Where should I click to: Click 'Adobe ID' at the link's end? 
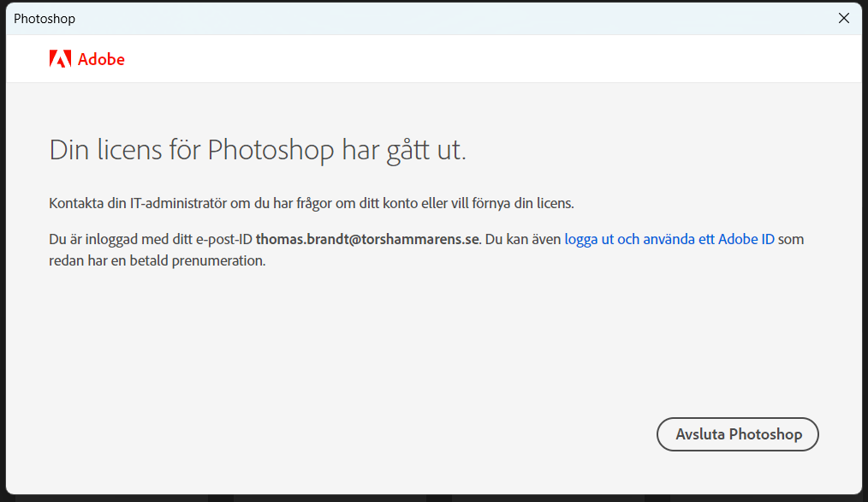point(746,239)
